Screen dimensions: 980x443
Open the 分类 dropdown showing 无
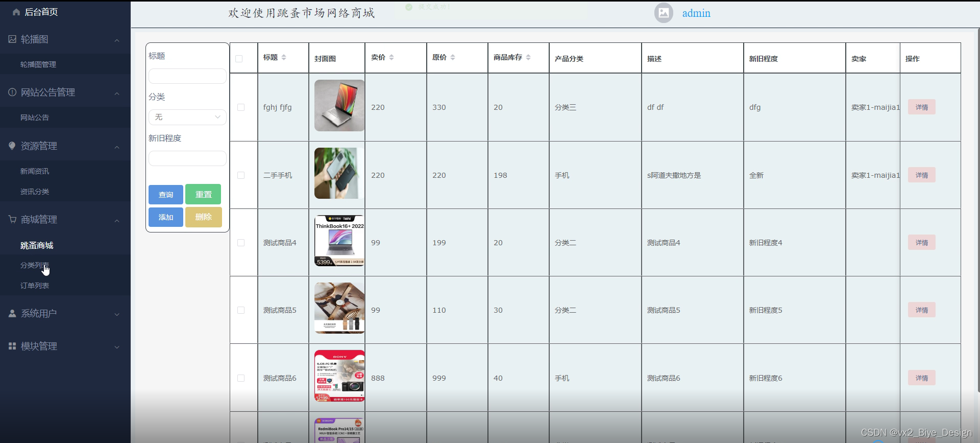pyautogui.click(x=187, y=117)
